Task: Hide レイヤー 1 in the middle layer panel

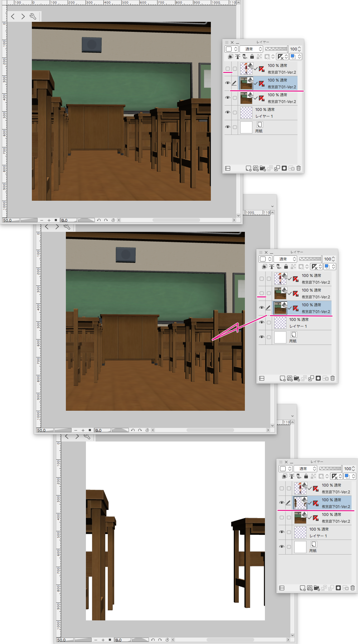Action: click(262, 322)
